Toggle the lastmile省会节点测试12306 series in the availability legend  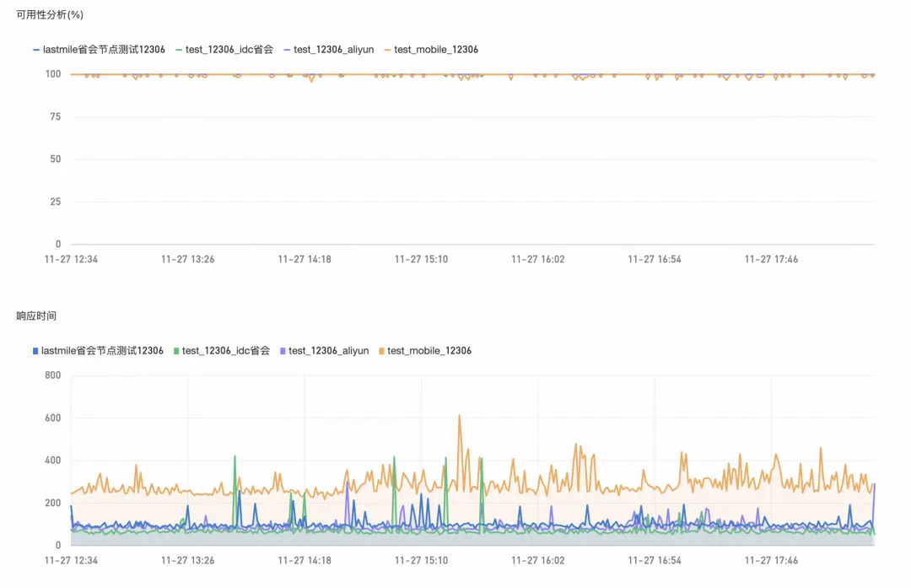tap(99, 50)
